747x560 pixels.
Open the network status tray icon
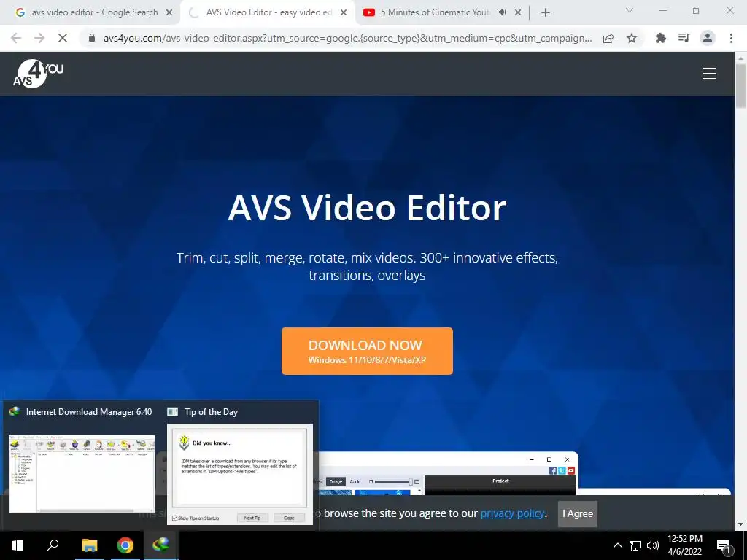click(x=635, y=545)
